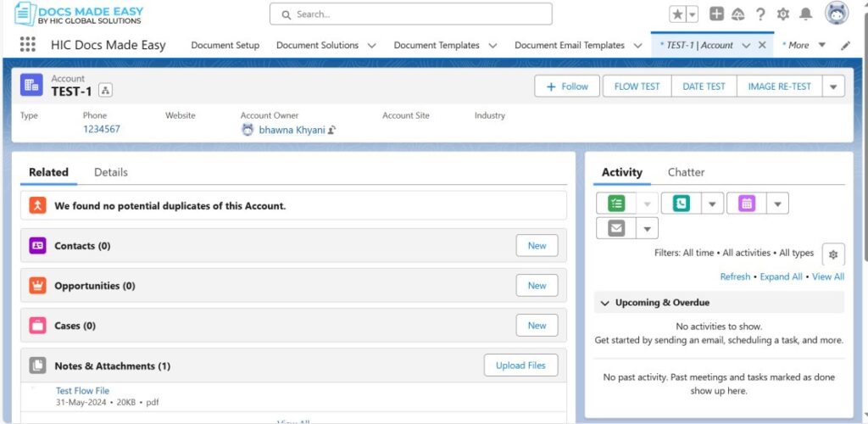868x424 pixels.
Task: Click the Email envelope icon in Activity
Action: tap(616, 228)
